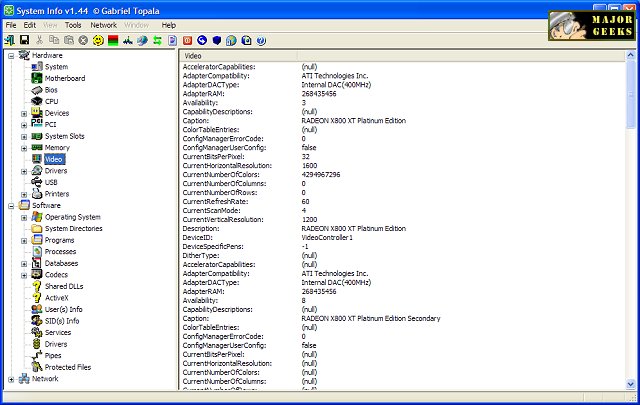Select the Motherboard tree item
Image resolution: width=640 pixels, height=405 pixels.
point(65,78)
